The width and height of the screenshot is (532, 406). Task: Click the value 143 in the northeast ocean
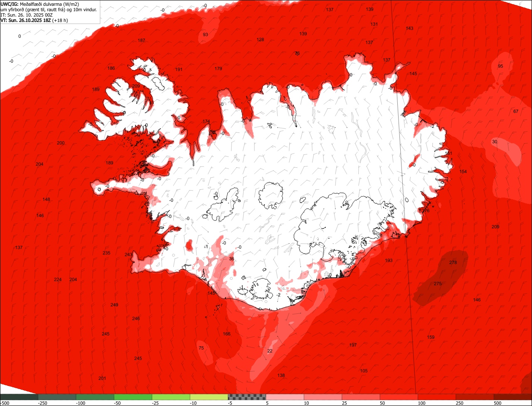409,28
